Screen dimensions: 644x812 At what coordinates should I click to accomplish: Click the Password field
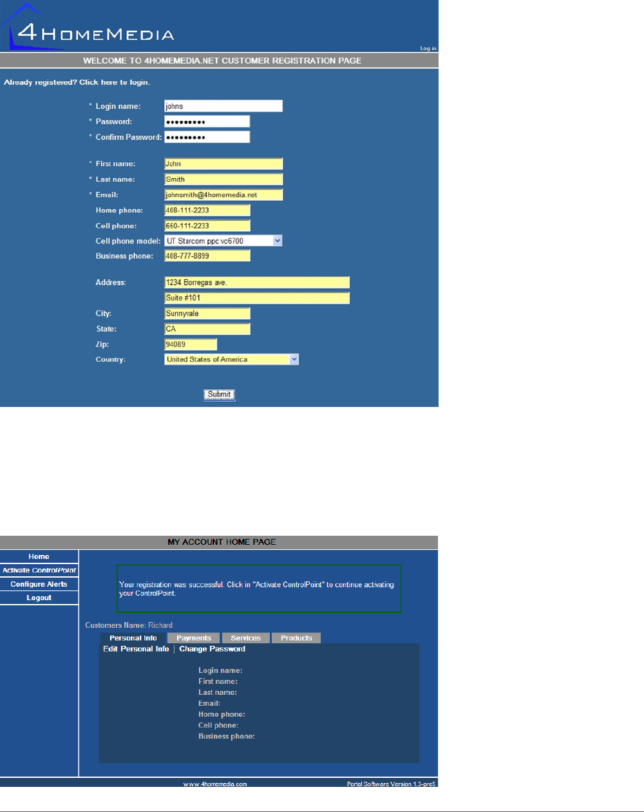207,122
